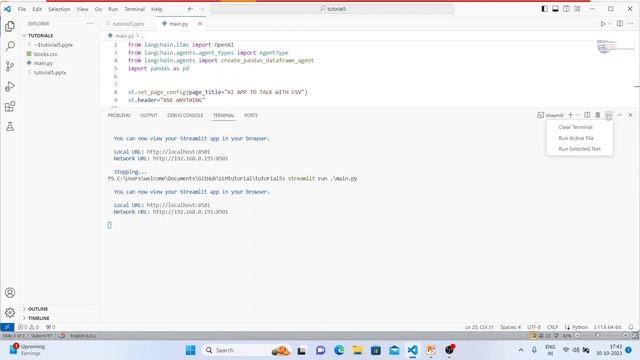The height and width of the screenshot is (360, 640).
Task: Open the Explorer More Actions ellipsis
Action: pyautogui.click(x=89, y=24)
